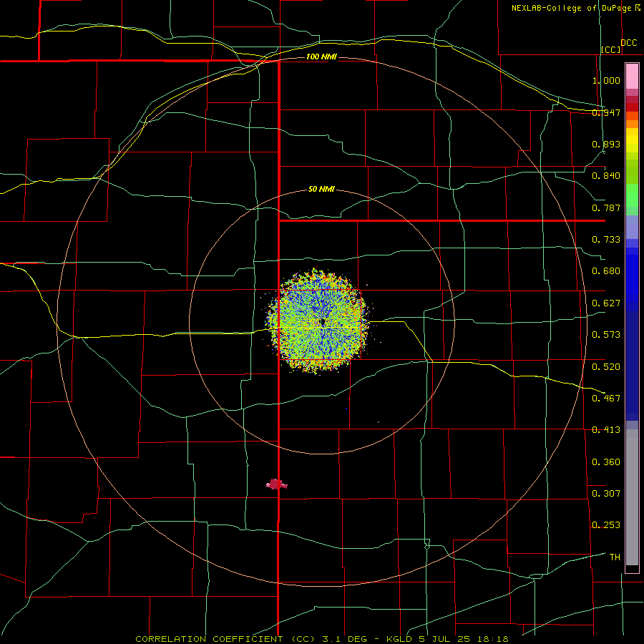This screenshot has width=644, height=644.
Task: Select the 0.787 scale value
Action: [x=606, y=208]
